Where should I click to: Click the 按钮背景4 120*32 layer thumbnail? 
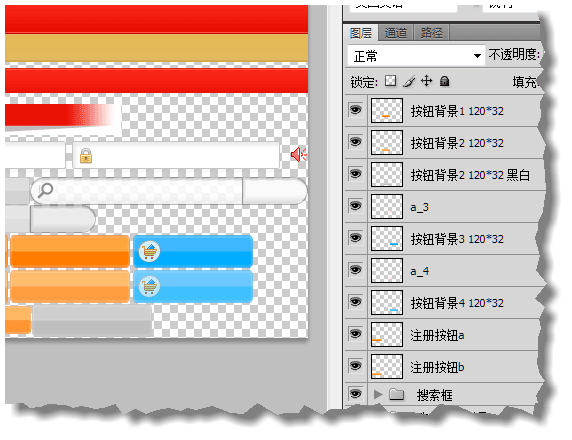tap(387, 302)
